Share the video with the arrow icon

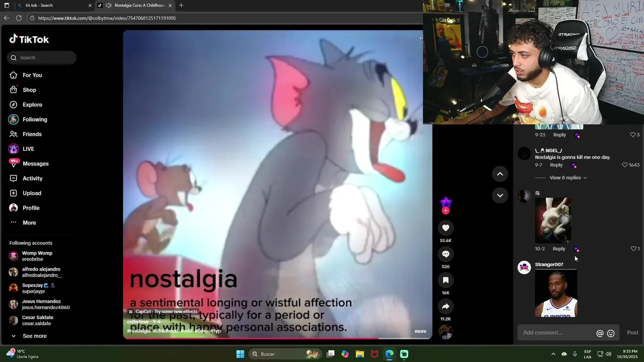445,306
